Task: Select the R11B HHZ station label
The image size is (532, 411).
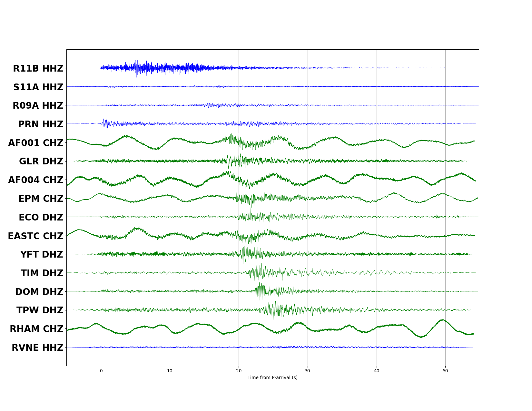Action: click(39, 68)
